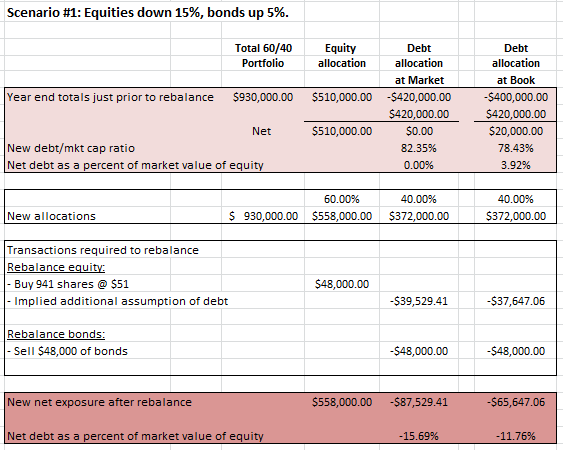This screenshot has width=563, height=450.
Task: Click the 82.35% debt/mkt cap ratio cell
Action: [x=419, y=148]
